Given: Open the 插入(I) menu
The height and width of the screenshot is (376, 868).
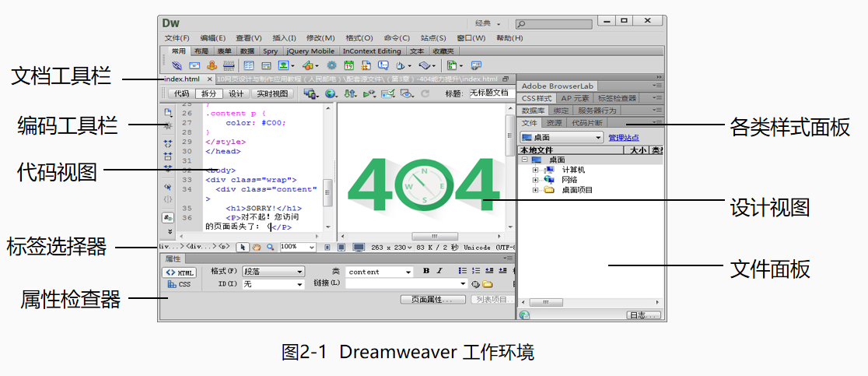Looking at the screenshot, I should point(285,38).
